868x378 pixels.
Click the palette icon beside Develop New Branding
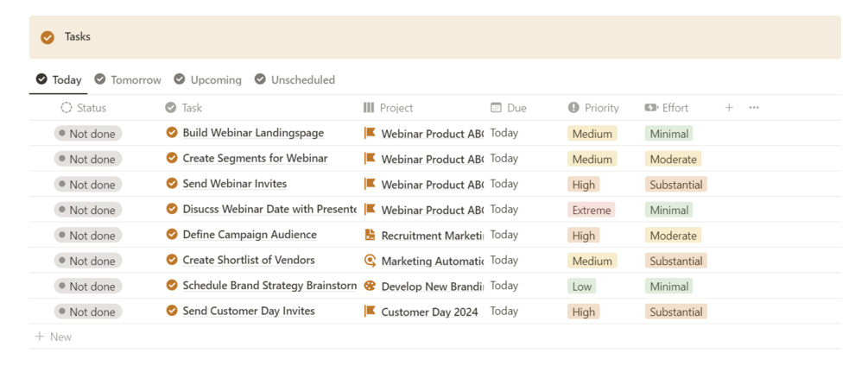coord(370,286)
